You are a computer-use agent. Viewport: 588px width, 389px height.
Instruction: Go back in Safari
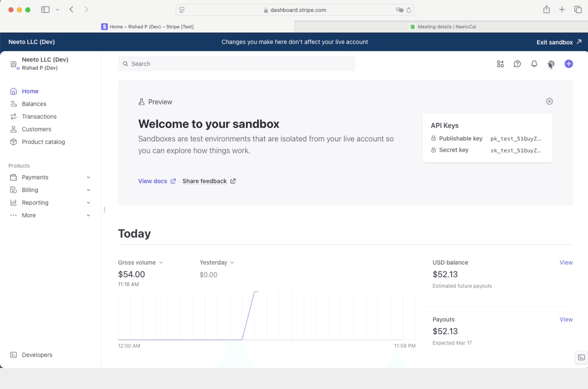coord(71,10)
